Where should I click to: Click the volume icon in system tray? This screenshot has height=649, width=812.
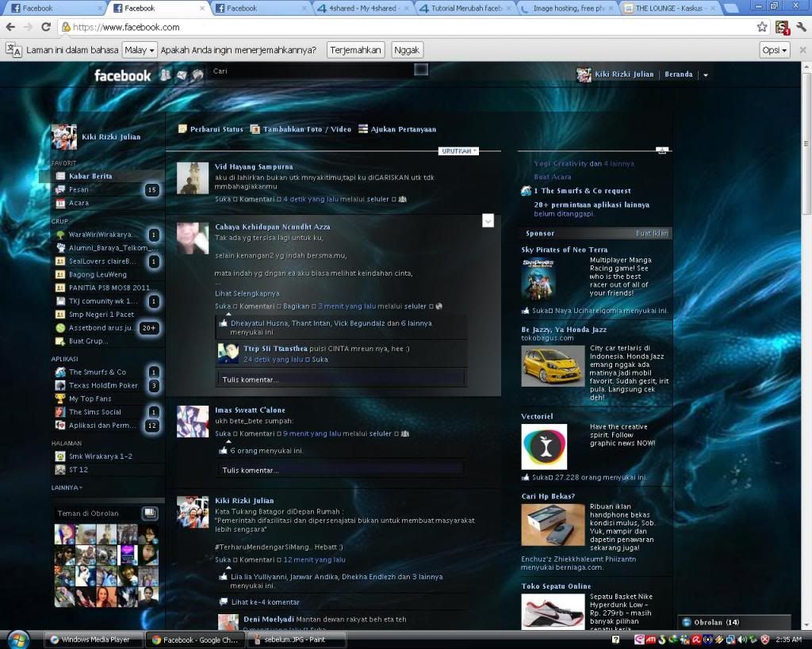742,639
